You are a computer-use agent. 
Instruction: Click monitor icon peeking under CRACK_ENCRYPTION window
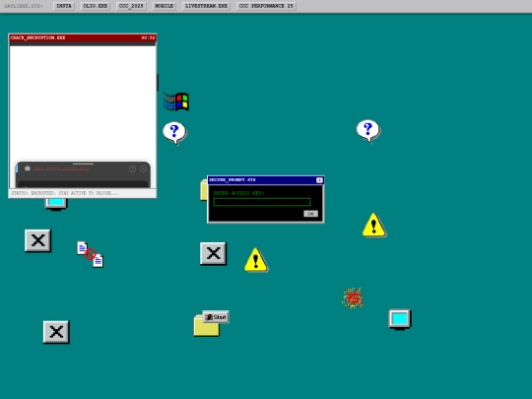(56, 204)
